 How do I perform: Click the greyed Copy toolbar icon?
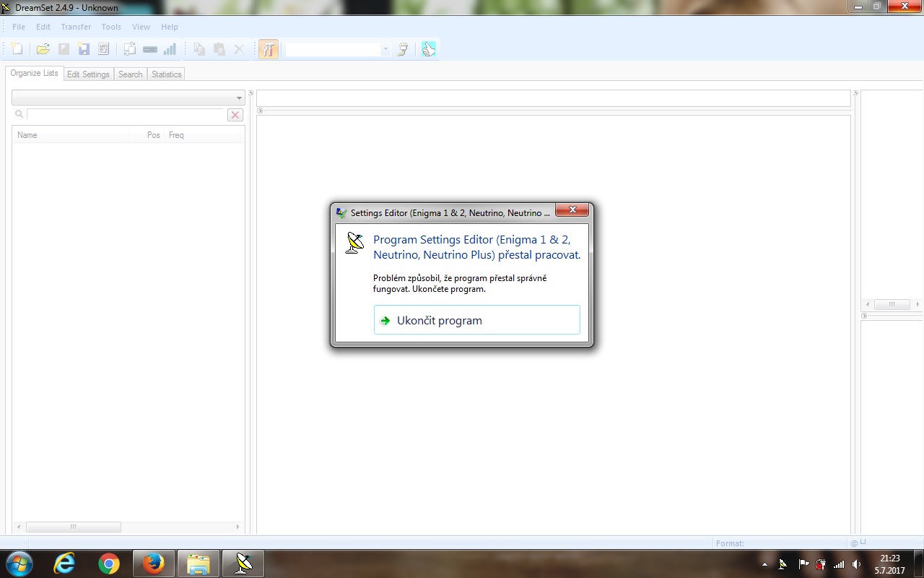[199, 49]
